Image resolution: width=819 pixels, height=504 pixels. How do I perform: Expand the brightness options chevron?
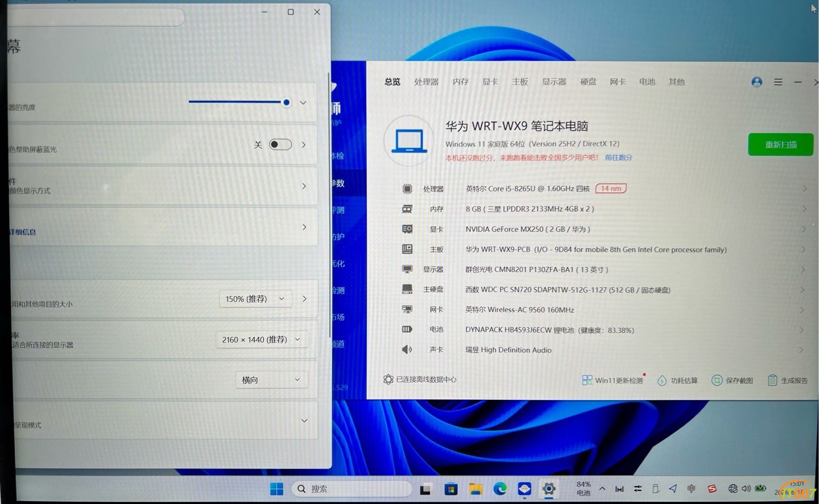(x=303, y=103)
